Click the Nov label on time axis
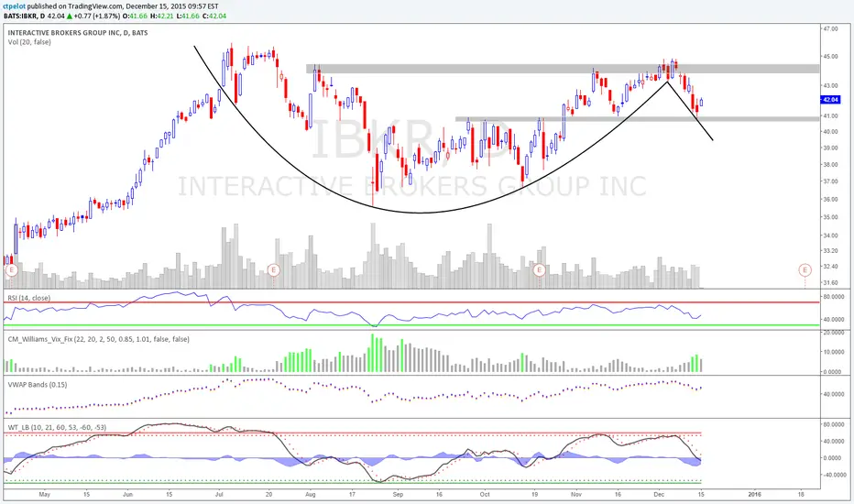Image resolution: width=854 pixels, height=504 pixels. tap(576, 495)
